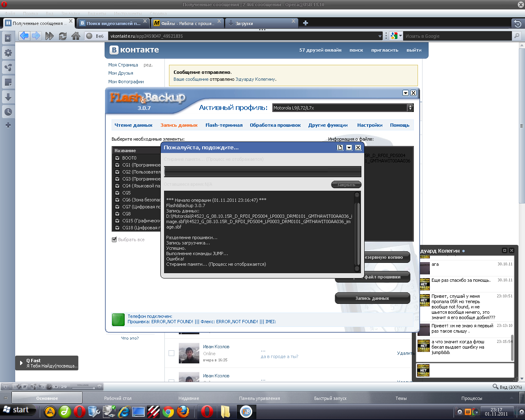The image size is (525, 420).
Task: Open the Активный профиль Motorola combo box
Action: pyautogui.click(x=343, y=108)
